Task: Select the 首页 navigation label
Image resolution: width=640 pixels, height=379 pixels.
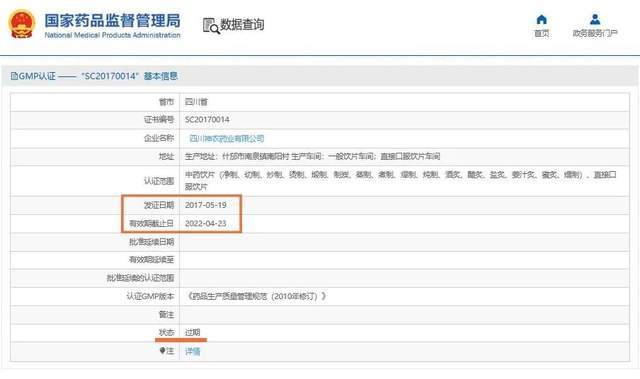Action: [x=542, y=33]
